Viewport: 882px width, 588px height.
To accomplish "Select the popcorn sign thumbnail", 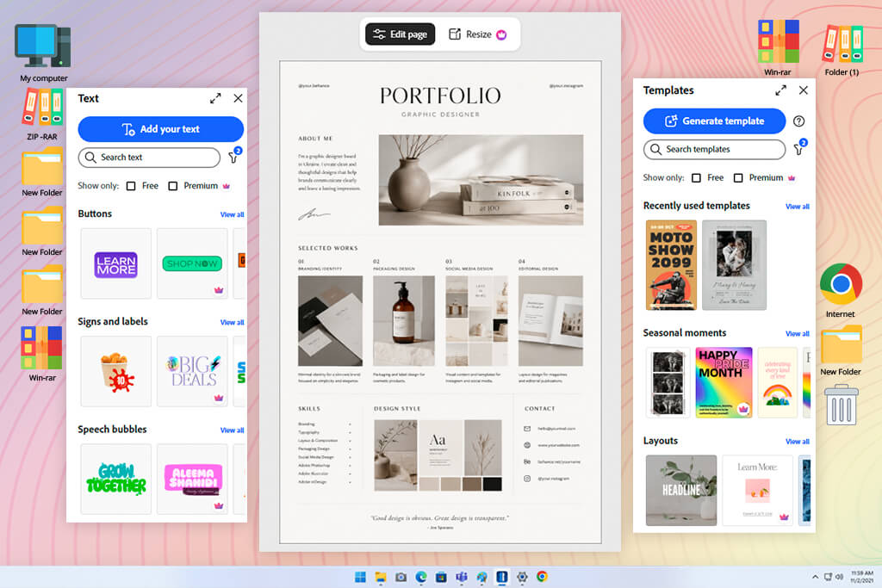I will pos(116,372).
